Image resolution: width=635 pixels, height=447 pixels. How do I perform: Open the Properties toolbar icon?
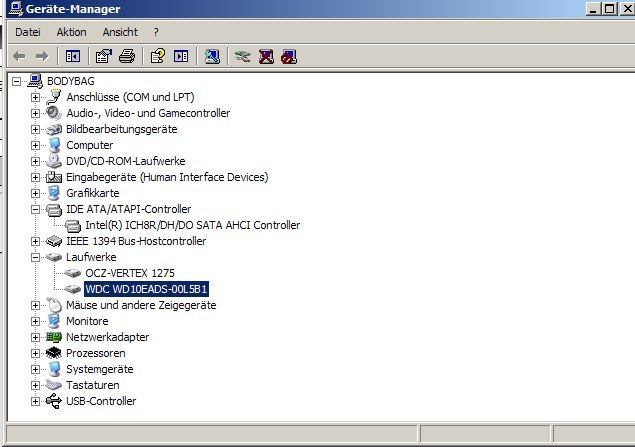(x=104, y=56)
